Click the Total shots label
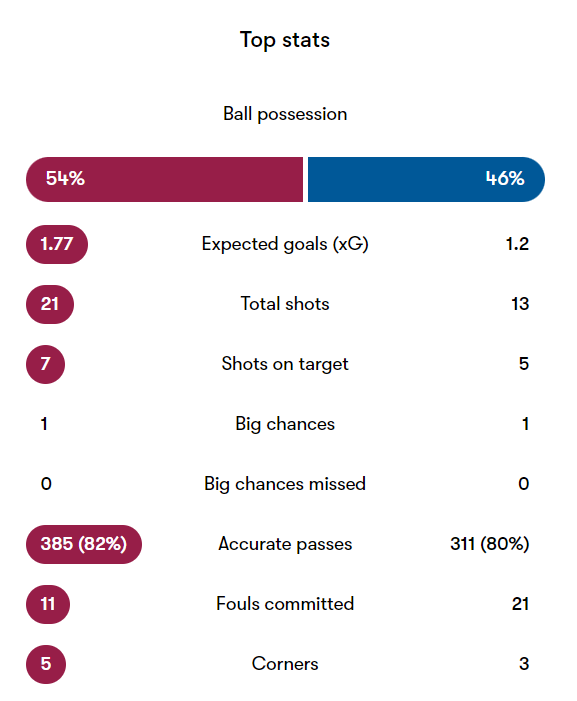Screen dimensions: 577x701 coord(285,304)
